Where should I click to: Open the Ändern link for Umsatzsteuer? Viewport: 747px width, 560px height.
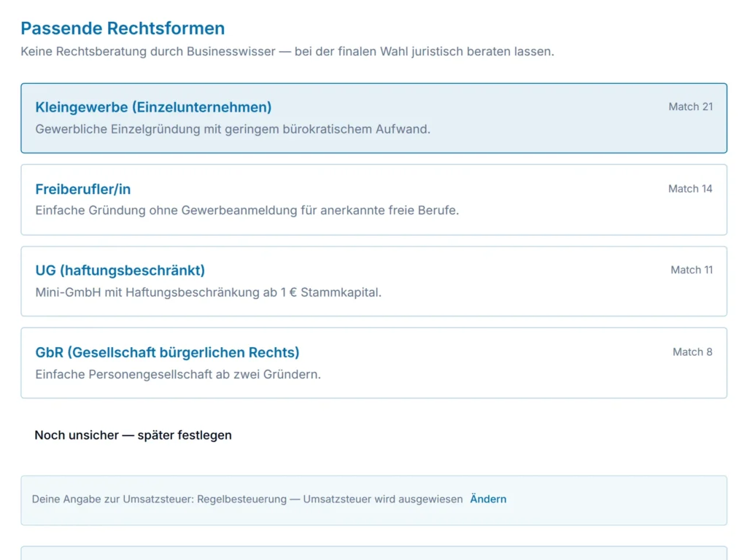pos(488,499)
